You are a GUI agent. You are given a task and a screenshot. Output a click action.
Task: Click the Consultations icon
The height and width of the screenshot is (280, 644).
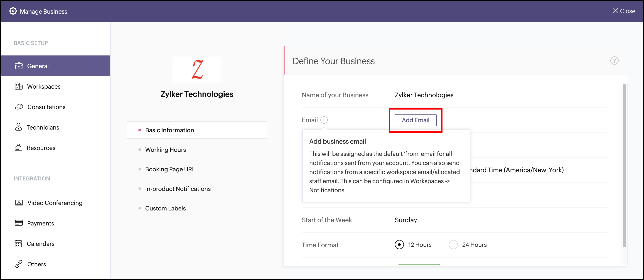19,107
